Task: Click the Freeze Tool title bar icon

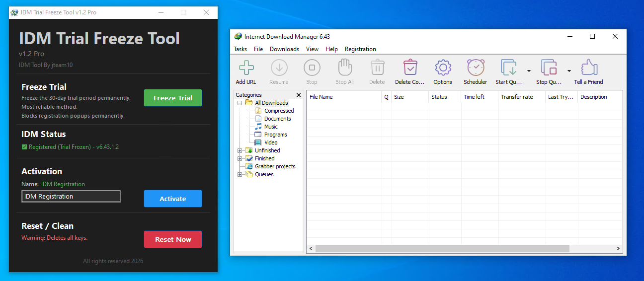Action: pyautogui.click(x=14, y=12)
